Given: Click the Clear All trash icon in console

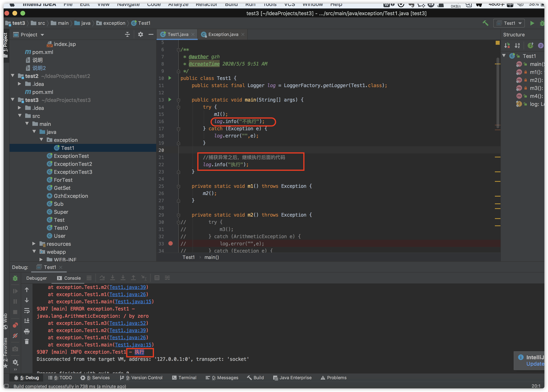Looking at the screenshot, I should (x=27, y=342).
